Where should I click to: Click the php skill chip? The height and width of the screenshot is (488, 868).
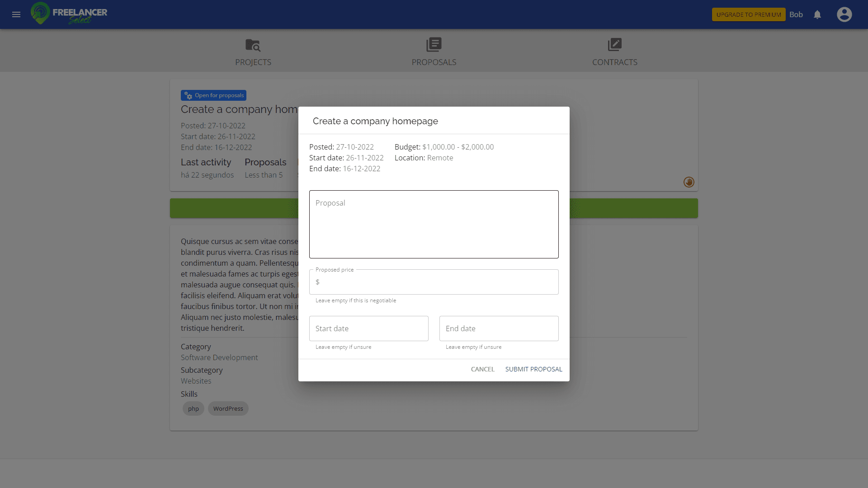(193, 408)
